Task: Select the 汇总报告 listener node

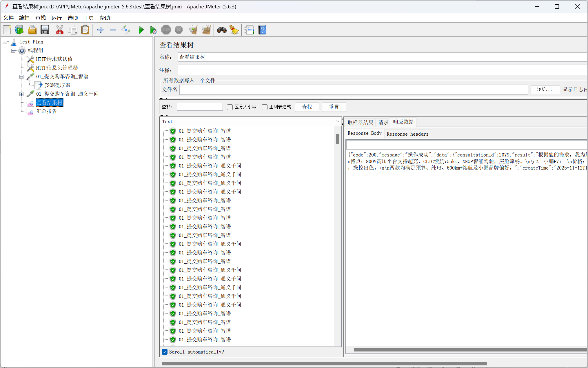Action: [x=46, y=111]
